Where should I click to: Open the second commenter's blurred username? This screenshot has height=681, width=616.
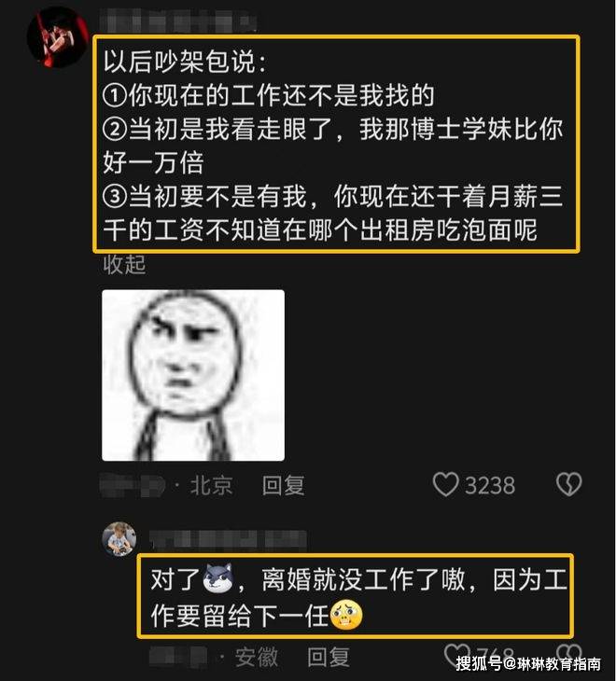pos(229,539)
